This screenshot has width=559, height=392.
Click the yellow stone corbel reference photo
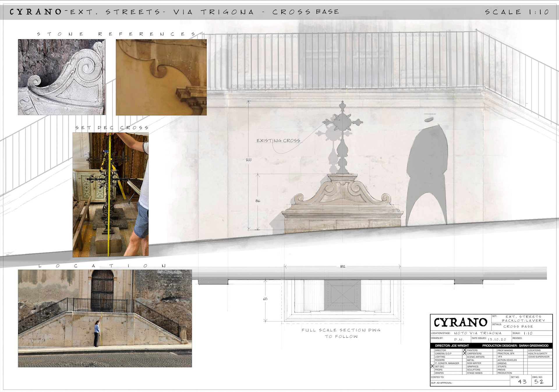tap(161, 77)
